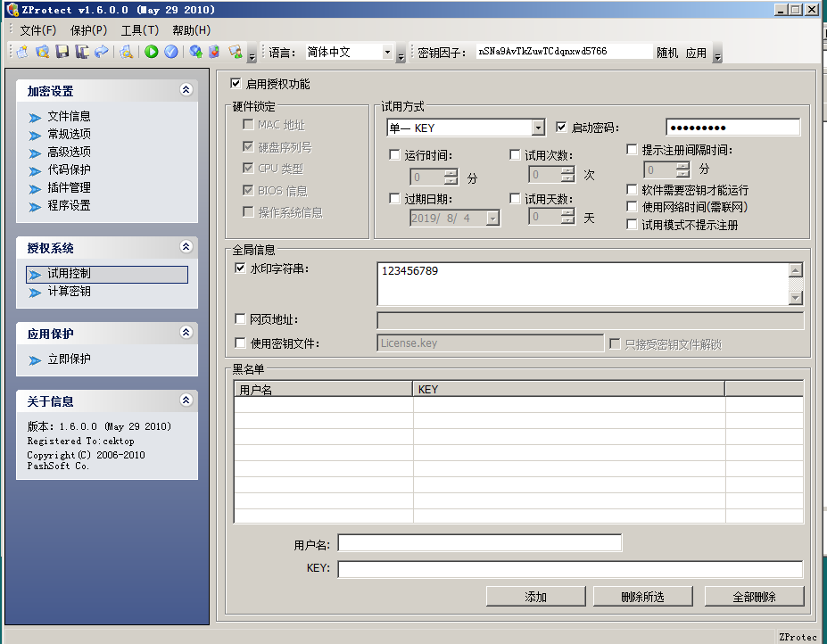Uncheck the 启用授权功能 checkbox
Screen dimensions: 827x644
[236, 84]
